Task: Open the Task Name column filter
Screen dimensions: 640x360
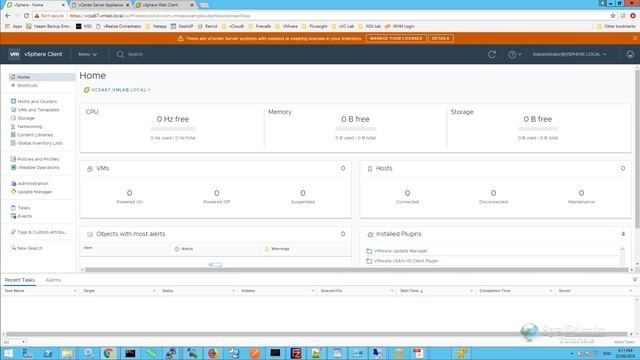Action: point(75,291)
